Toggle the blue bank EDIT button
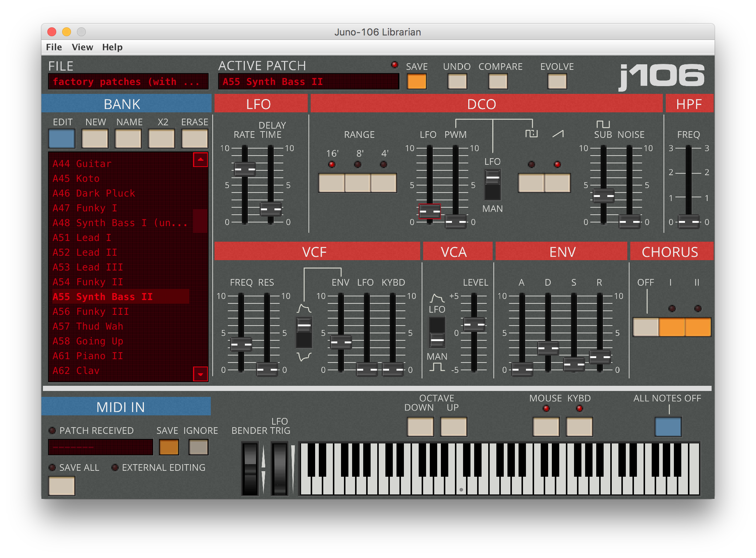The width and height of the screenshot is (756, 558). coord(62,139)
